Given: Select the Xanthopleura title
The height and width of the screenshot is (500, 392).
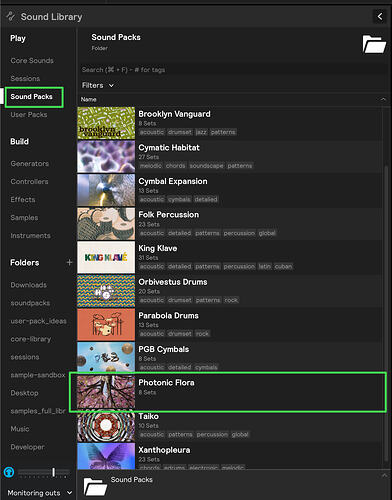Looking at the screenshot, I should 164,450.
